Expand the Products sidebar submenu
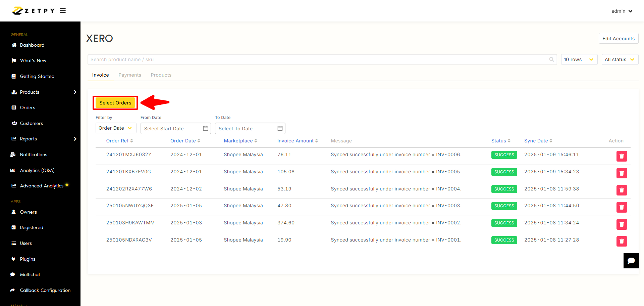Screen dimensions: 644x306 (x=75, y=92)
